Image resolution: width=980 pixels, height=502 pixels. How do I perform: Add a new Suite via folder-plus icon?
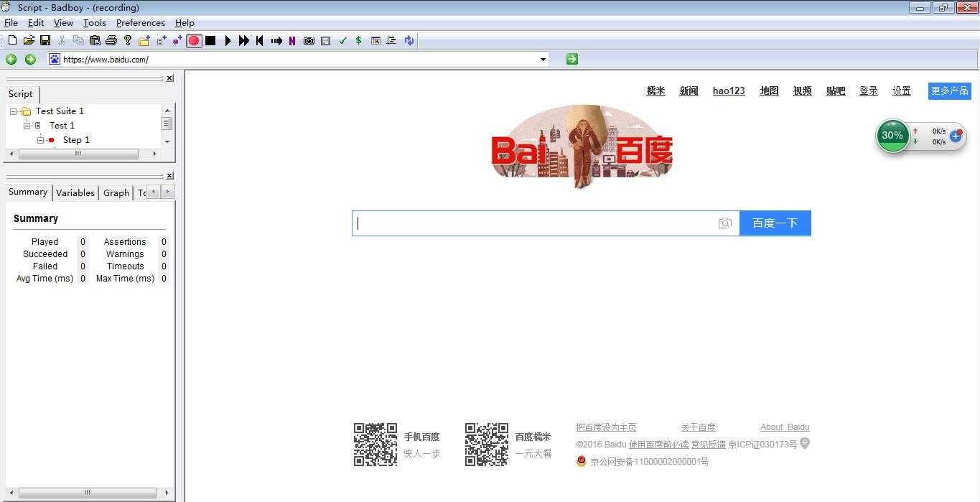144,41
